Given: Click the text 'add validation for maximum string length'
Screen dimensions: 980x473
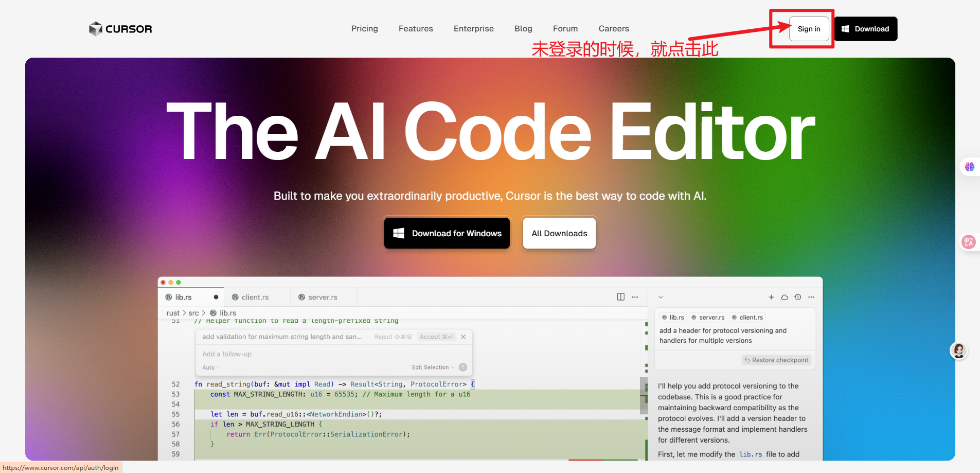Looking at the screenshot, I should point(282,337).
